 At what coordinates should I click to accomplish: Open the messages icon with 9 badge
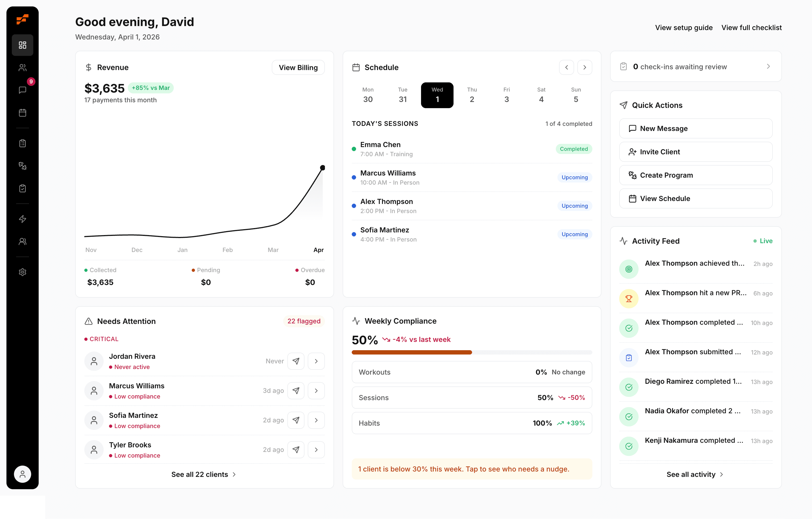[x=23, y=90]
